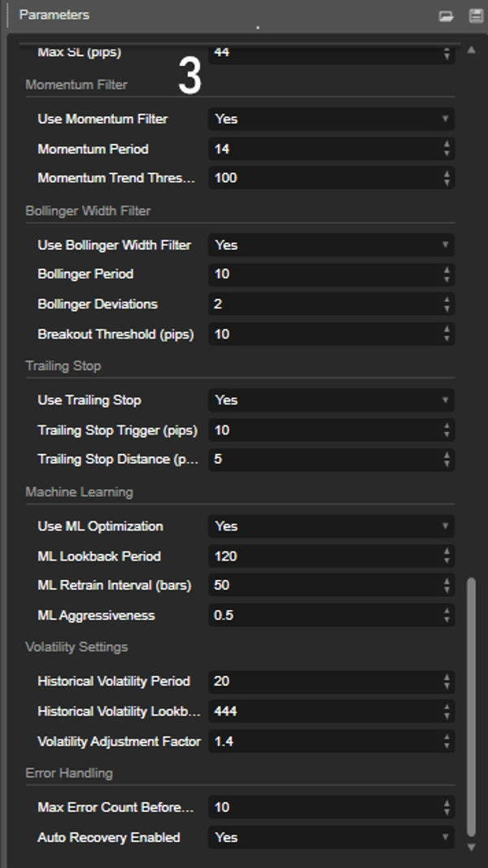Decrease ML Aggressiveness with its down arrow

pyautogui.click(x=447, y=619)
